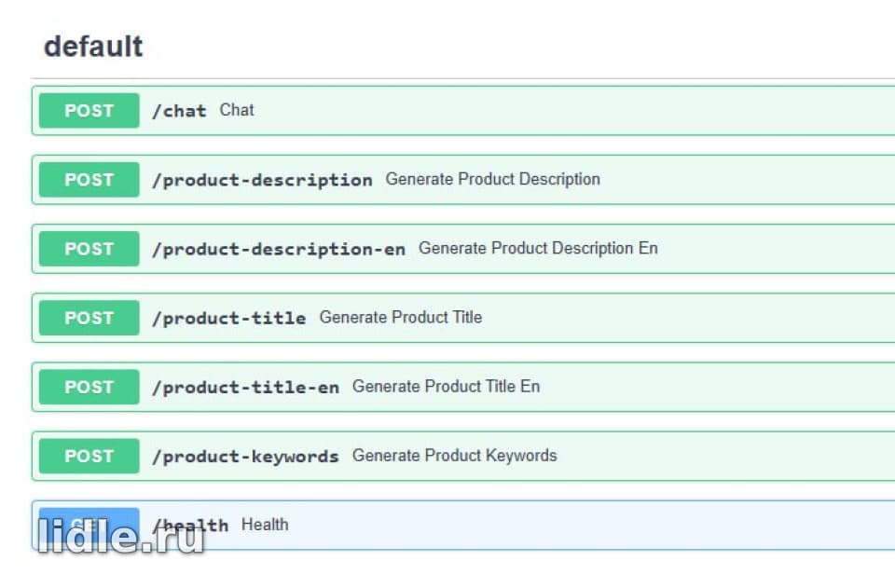Select 'Generate Product Description' summary text
Screen dimensions: 895x588
pyautogui.click(x=492, y=179)
